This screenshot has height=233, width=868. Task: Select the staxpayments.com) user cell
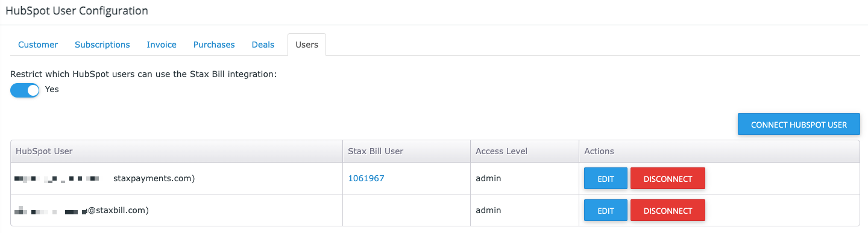(177, 178)
